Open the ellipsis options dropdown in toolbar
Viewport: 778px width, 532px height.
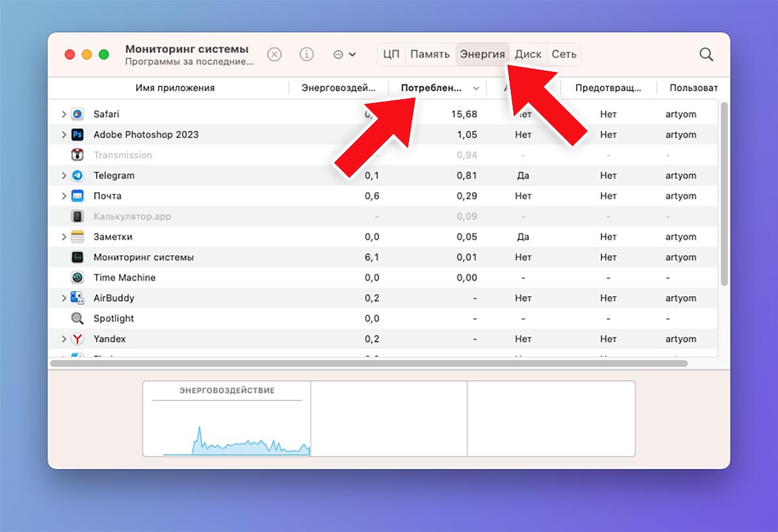344,54
